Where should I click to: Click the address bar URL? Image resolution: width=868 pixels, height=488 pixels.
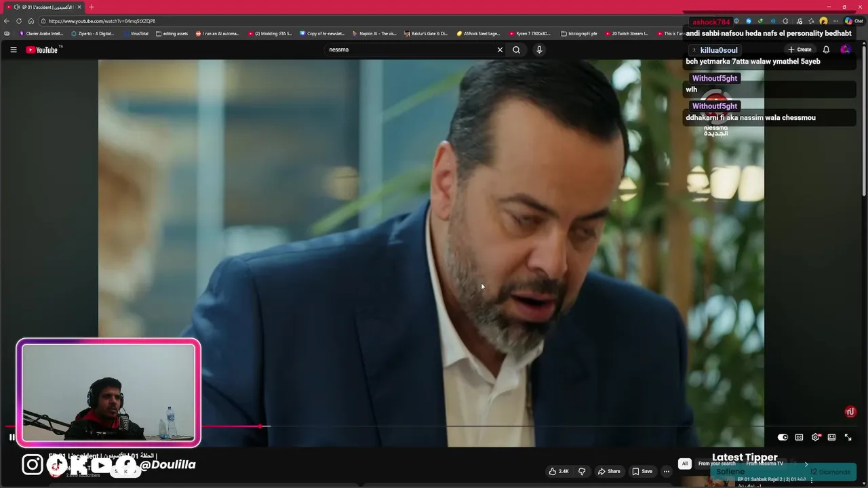tap(102, 21)
